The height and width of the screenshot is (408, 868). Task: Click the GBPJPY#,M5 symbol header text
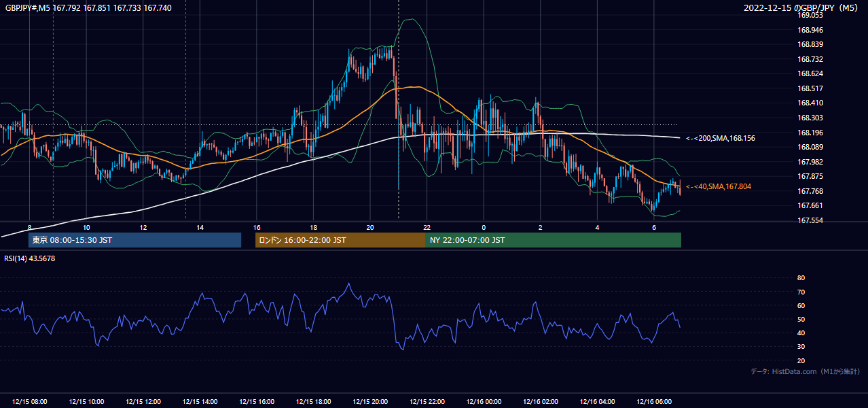pyautogui.click(x=88, y=7)
